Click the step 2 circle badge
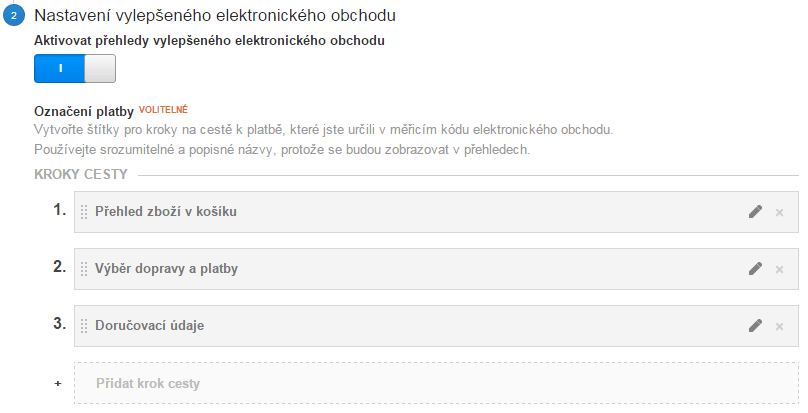 pos(14,15)
